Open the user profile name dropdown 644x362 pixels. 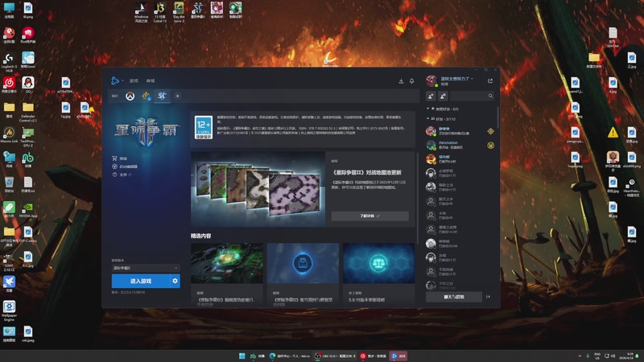pyautogui.click(x=456, y=78)
